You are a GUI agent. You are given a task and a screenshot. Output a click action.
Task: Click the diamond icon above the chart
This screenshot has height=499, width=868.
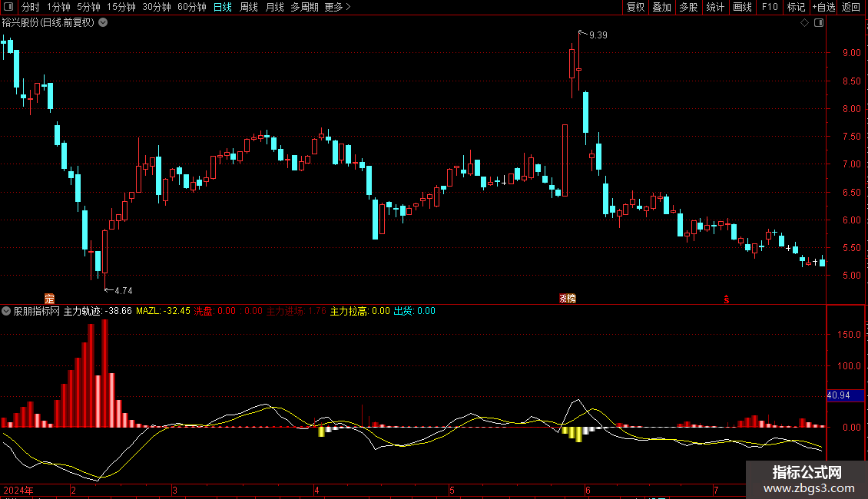pos(805,23)
